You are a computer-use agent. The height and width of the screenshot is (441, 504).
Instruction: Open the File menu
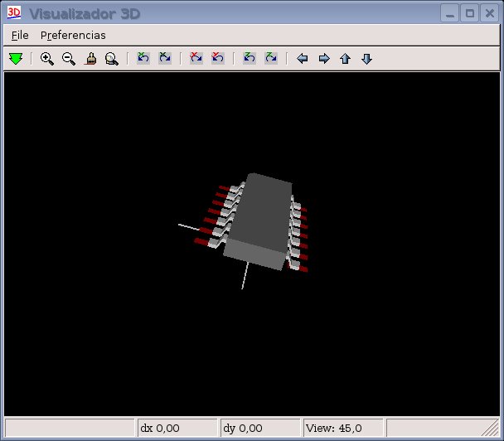click(20, 36)
